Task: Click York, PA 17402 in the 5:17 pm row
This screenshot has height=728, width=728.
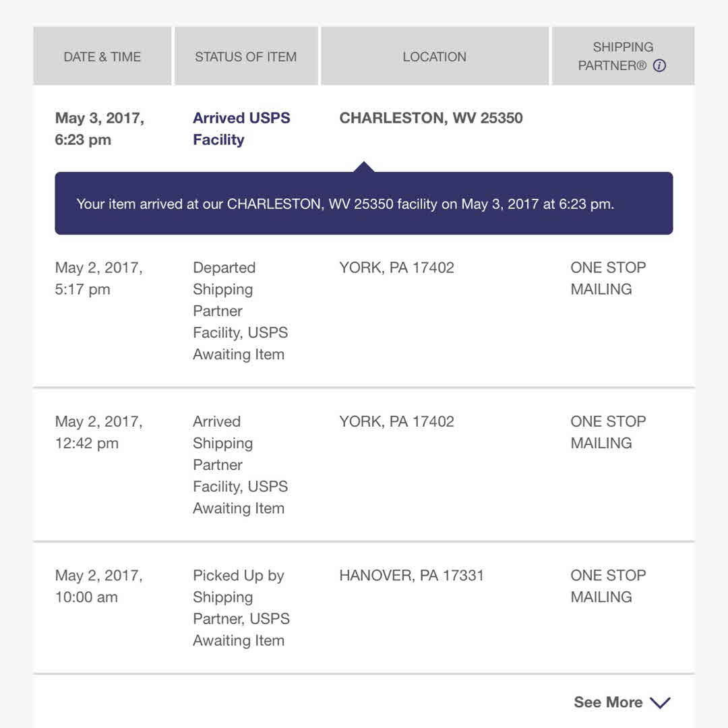Action: pos(396,268)
